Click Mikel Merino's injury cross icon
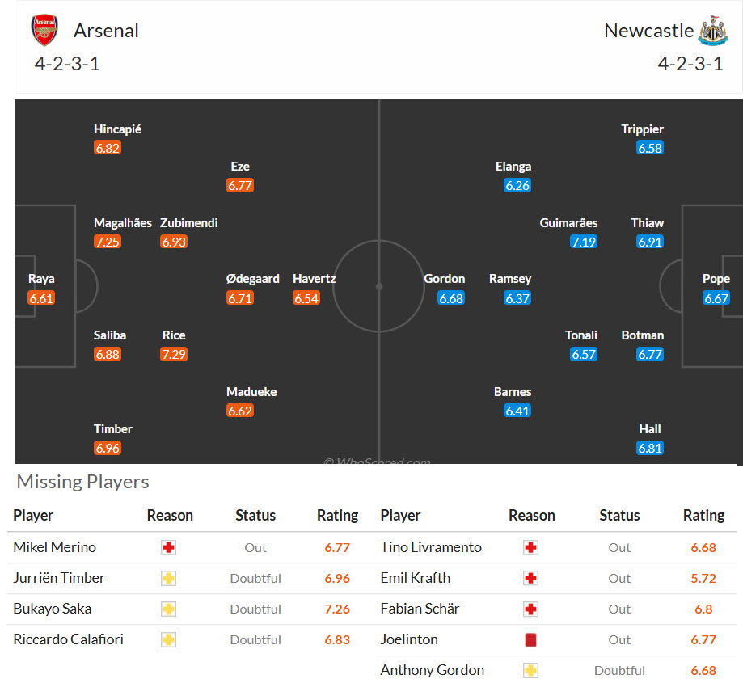 click(x=168, y=547)
